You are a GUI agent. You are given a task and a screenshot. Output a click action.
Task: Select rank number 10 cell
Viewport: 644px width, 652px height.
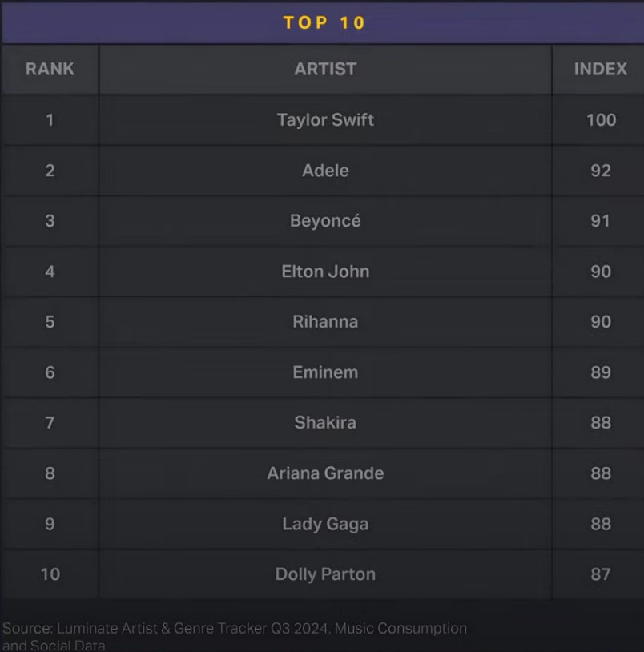pos(50,574)
